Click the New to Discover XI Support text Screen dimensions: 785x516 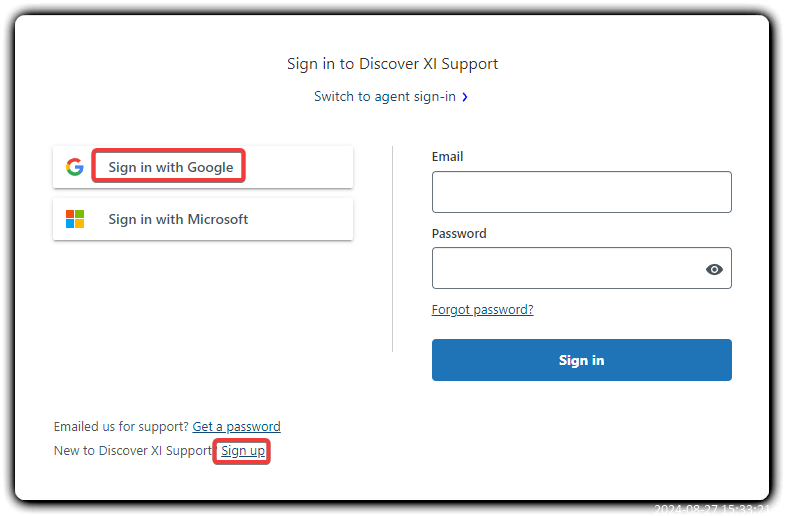133,451
